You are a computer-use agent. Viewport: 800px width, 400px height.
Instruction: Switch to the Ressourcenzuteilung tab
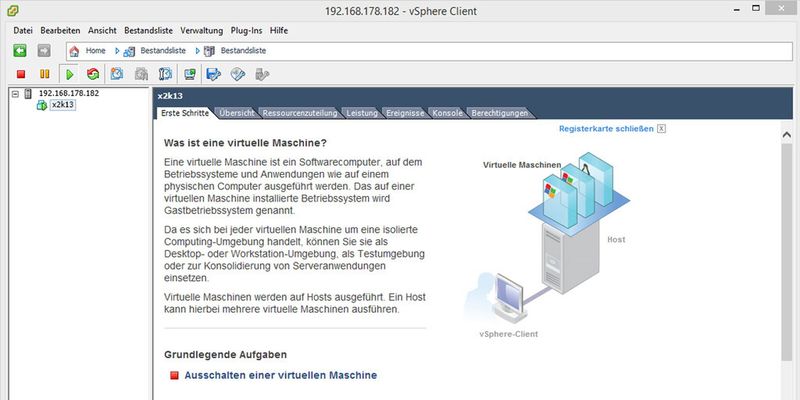tap(300, 113)
